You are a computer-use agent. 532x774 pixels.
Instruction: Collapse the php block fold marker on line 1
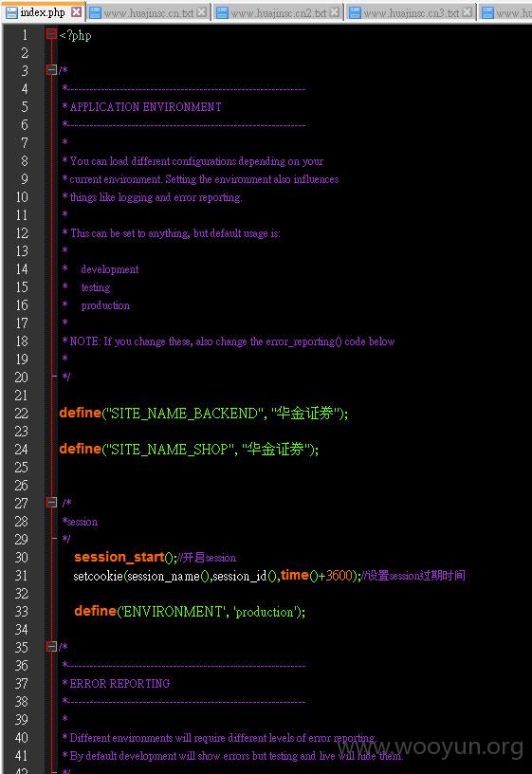51,34
